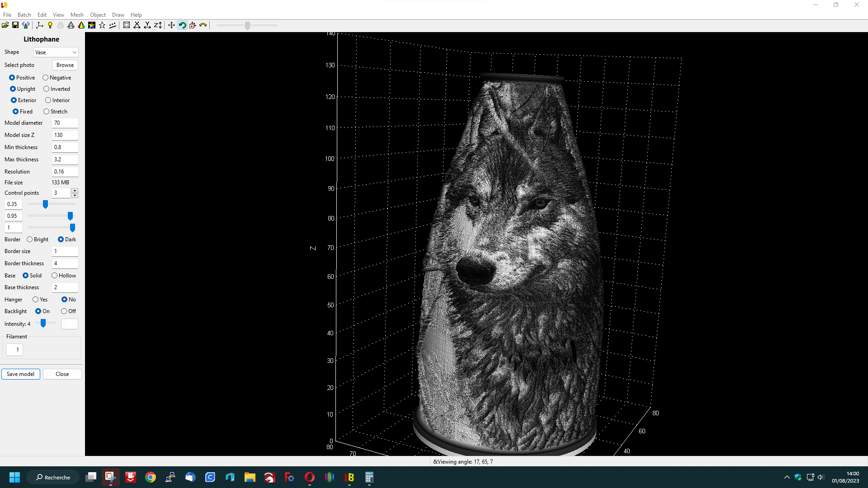The height and width of the screenshot is (488, 868).
Task: Click the four-arrow move tool icon
Action: [x=171, y=25]
